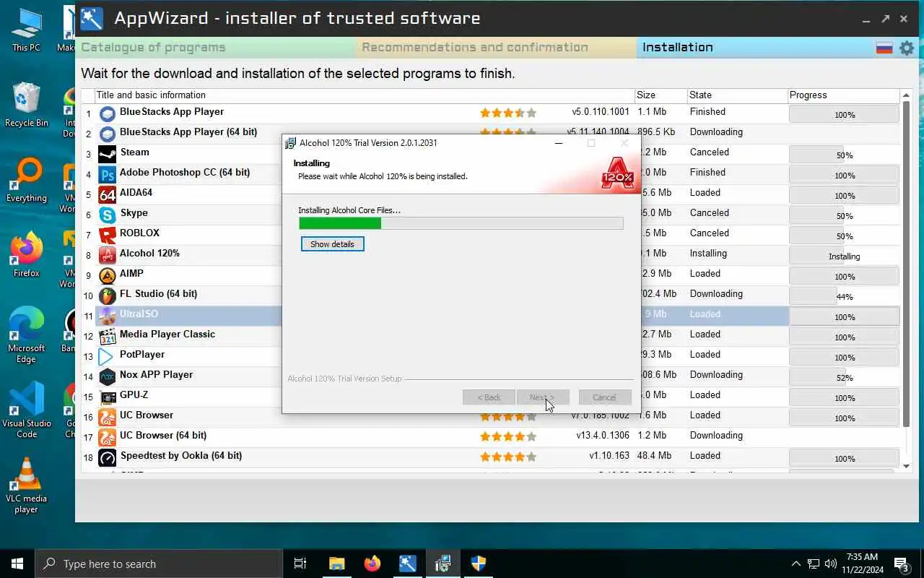Click the UC Browser icon in row 16

pyautogui.click(x=107, y=417)
